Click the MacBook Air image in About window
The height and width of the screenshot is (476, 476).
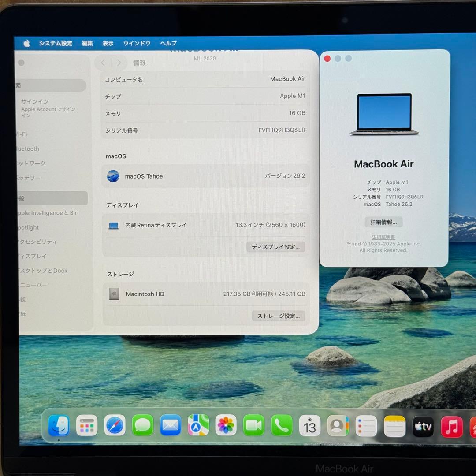tap(384, 115)
